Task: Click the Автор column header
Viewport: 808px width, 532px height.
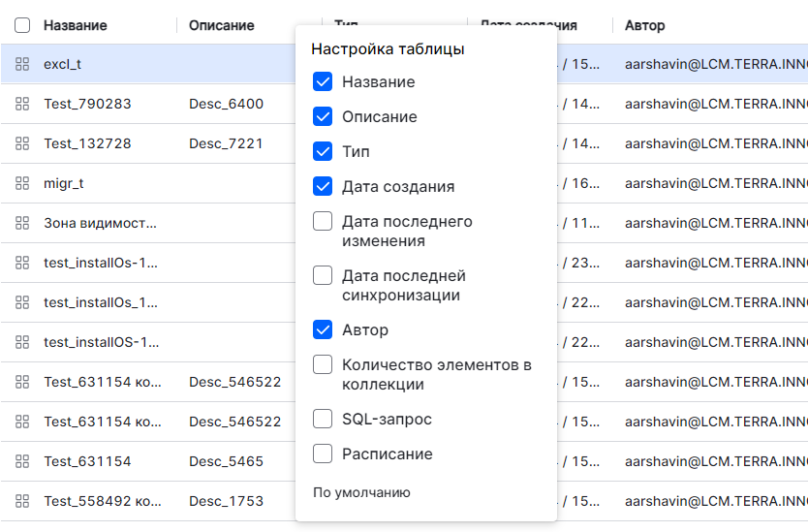Action: [x=645, y=25]
